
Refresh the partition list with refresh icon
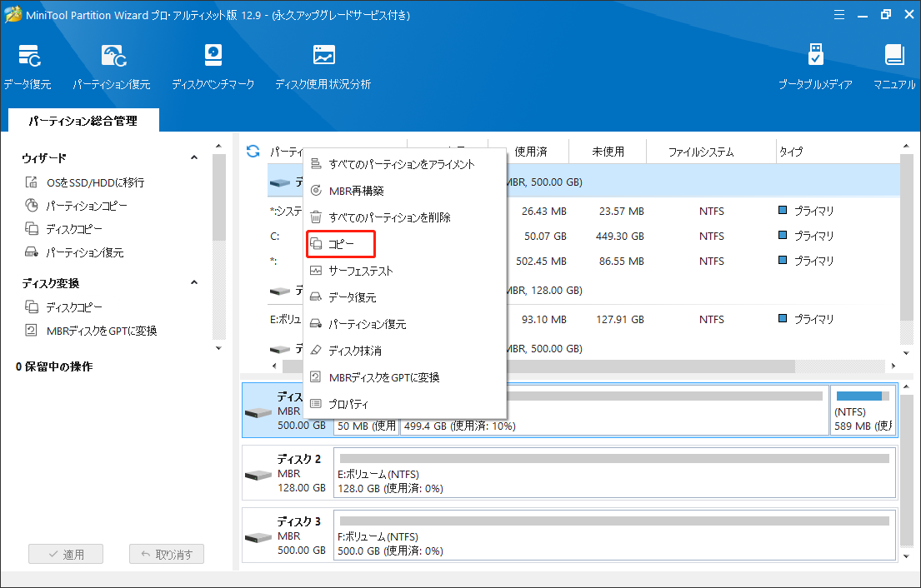point(253,152)
